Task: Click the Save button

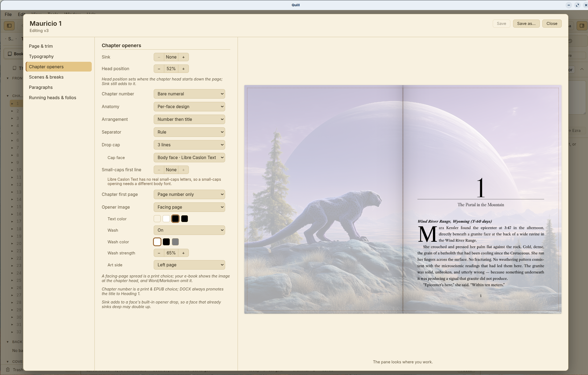Action: [x=501, y=24]
